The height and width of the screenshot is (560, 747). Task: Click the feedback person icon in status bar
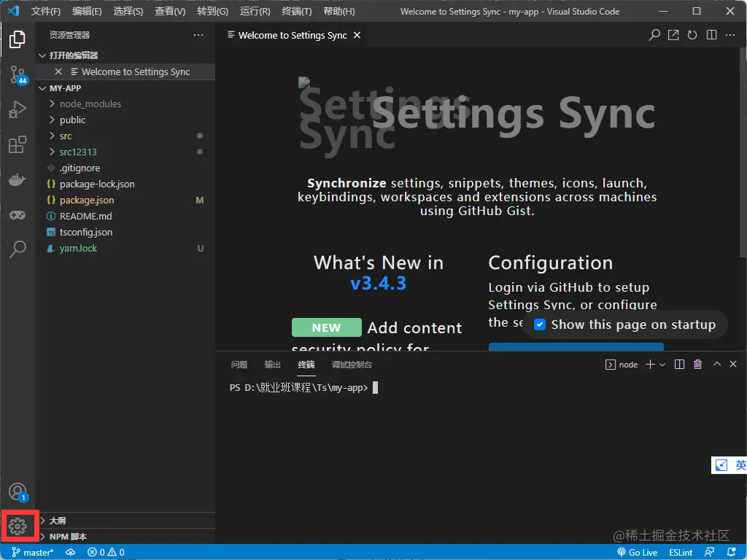709,553
